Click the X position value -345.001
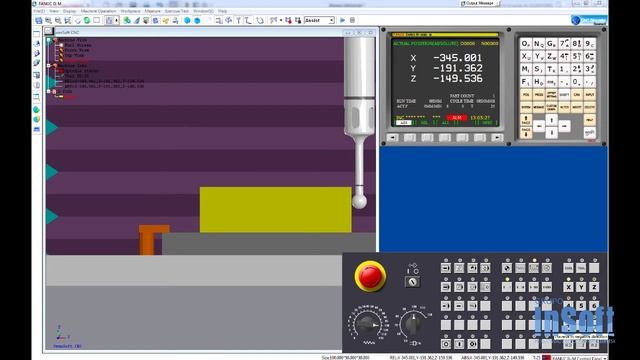Viewport: 640px width, 360px height. (x=457, y=58)
